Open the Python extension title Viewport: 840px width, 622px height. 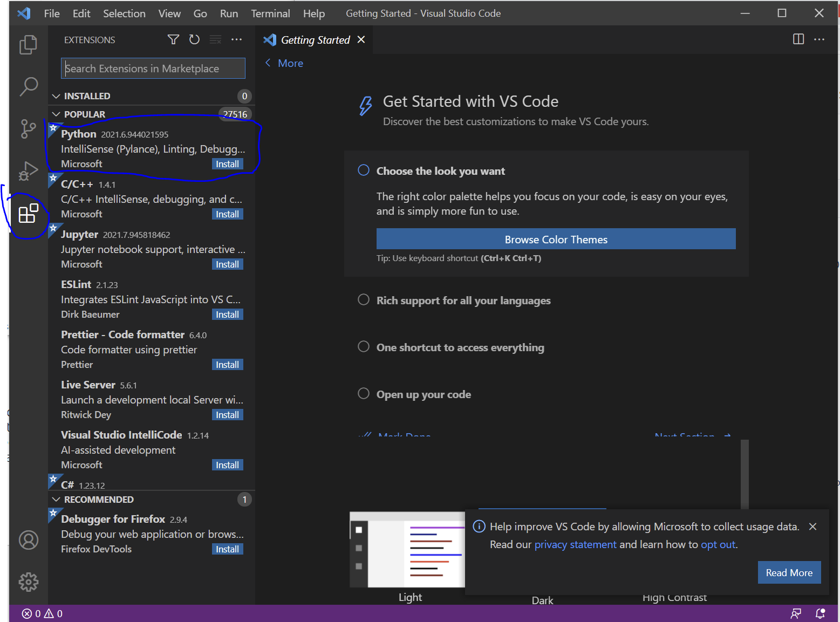(79, 134)
